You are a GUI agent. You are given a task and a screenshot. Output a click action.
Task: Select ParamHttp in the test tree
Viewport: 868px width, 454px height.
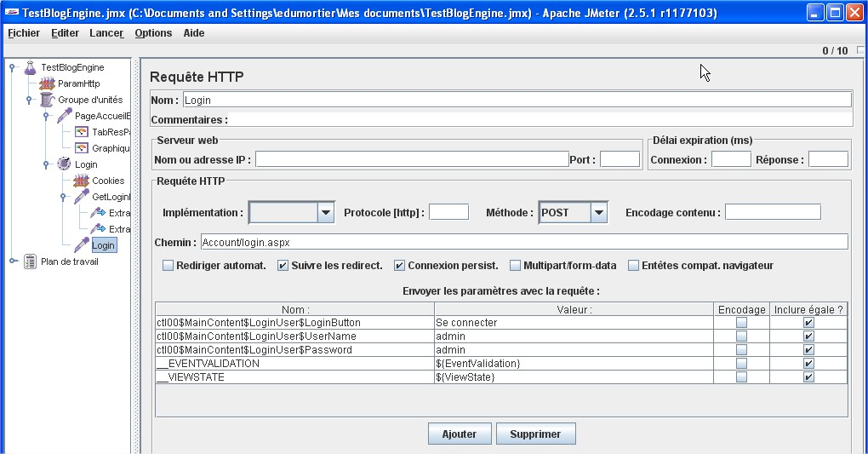[x=78, y=83]
